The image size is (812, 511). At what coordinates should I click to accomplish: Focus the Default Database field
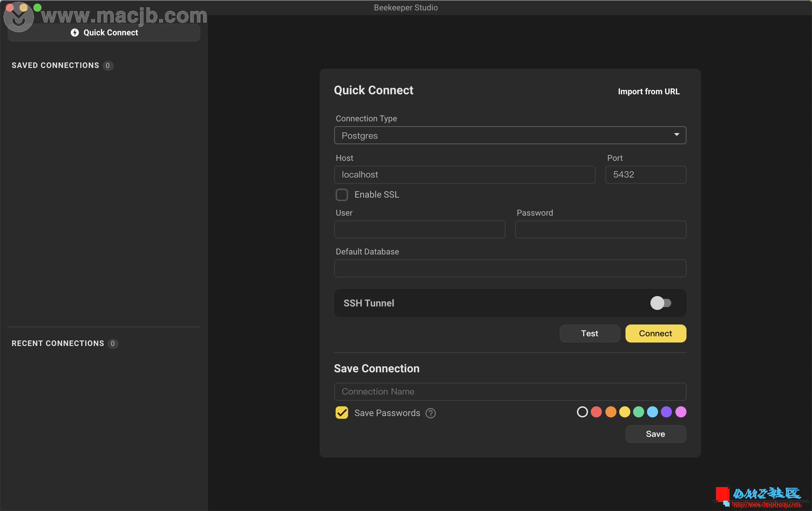click(510, 268)
